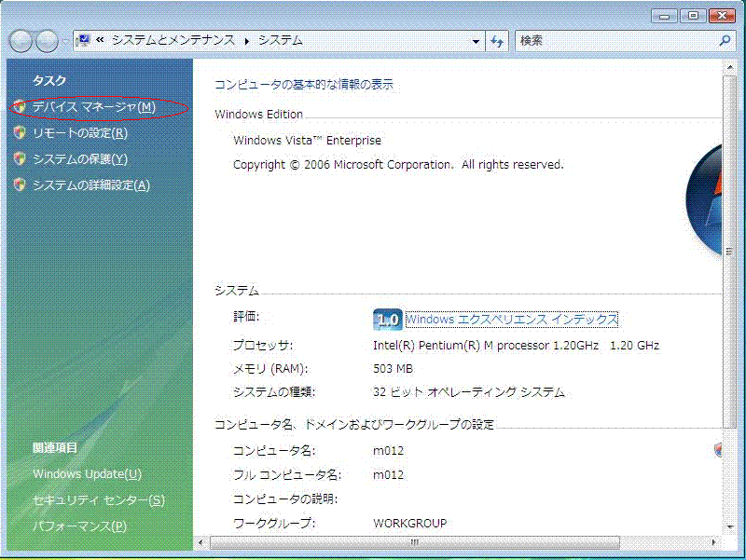Click the 検索 search input field

pos(617,41)
